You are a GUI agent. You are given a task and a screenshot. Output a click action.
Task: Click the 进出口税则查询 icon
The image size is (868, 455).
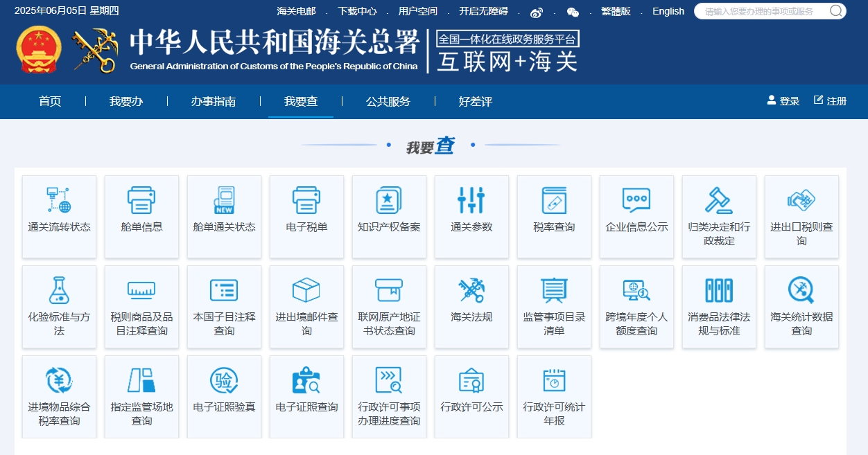coord(801,199)
